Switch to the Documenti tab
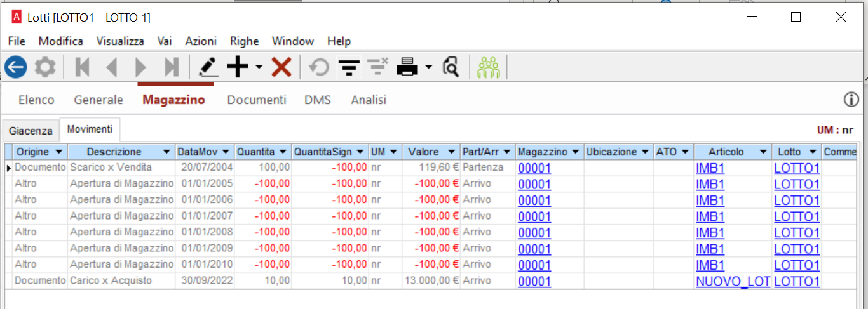868x309 pixels. [257, 100]
